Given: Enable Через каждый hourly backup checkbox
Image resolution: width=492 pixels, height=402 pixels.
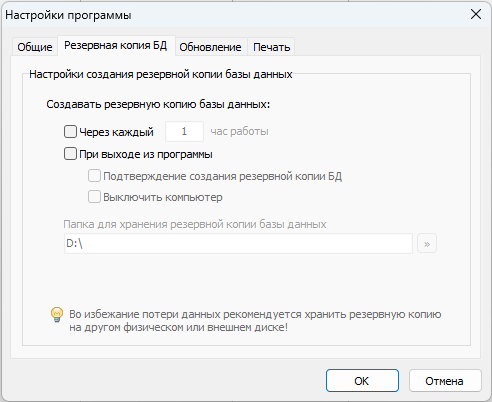Looking at the screenshot, I should pyautogui.click(x=70, y=131).
